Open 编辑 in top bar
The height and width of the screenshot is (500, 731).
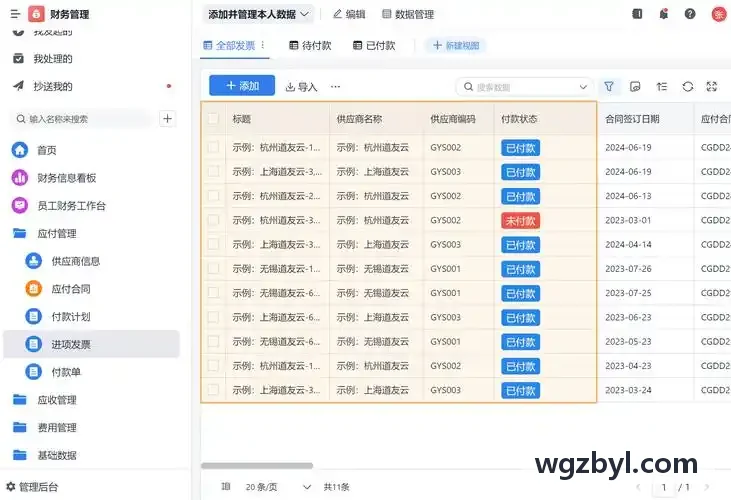click(349, 14)
